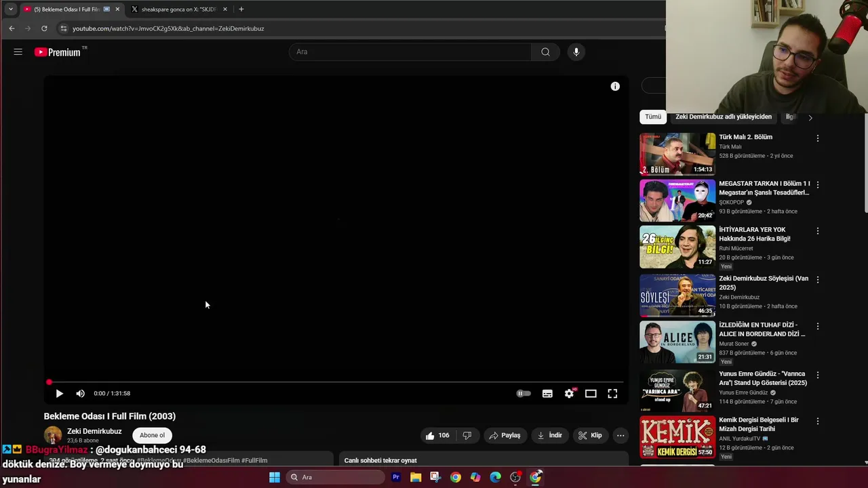Open options for Yunus Emre Gündüz video
This screenshot has width=868, height=488.
[817, 375]
